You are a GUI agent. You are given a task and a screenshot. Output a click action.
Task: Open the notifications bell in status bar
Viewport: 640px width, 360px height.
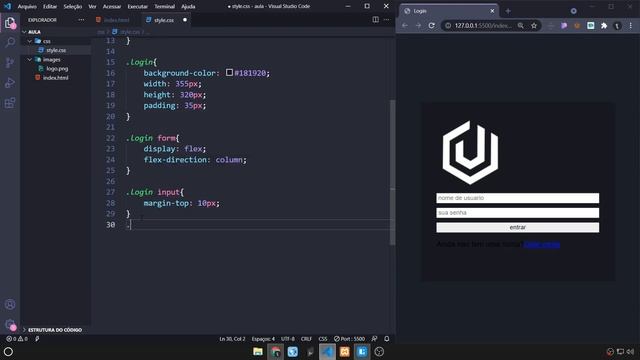(x=387, y=339)
